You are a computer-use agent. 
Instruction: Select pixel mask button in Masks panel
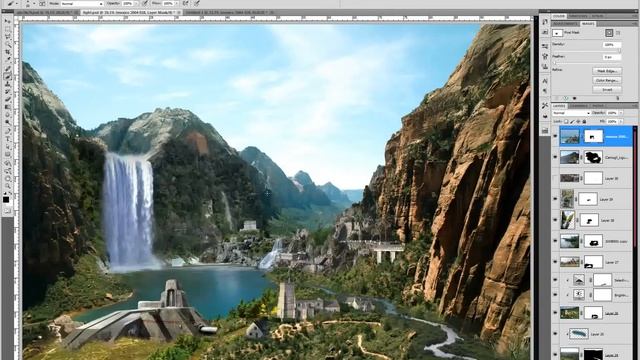(x=609, y=33)
